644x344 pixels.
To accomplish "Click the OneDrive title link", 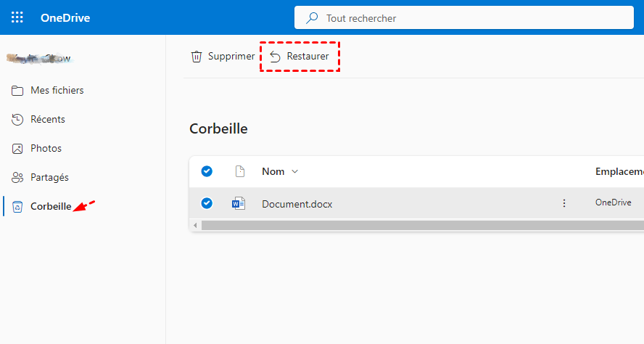I will pyautogui.click(x=65, y=18).
